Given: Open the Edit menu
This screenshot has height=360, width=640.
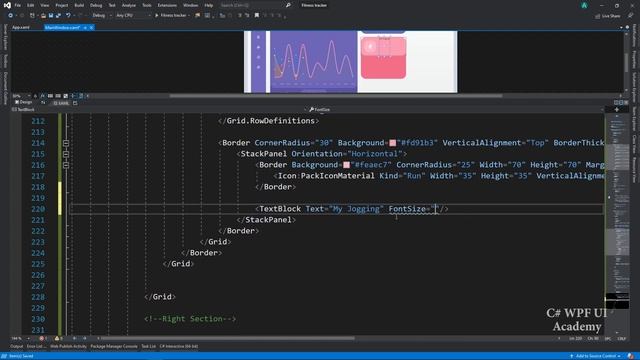Looking at the screenshot, I should (31, 5).
